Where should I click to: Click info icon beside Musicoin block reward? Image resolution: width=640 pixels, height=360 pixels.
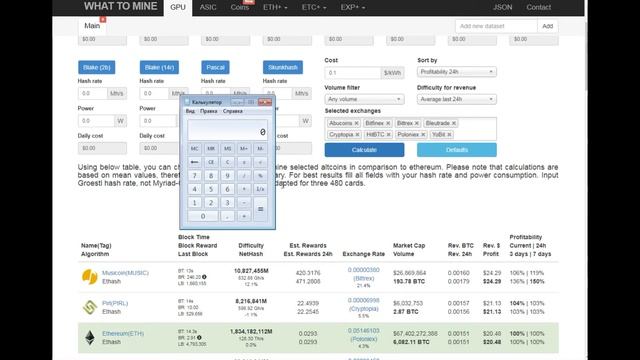tap(204, 277)
